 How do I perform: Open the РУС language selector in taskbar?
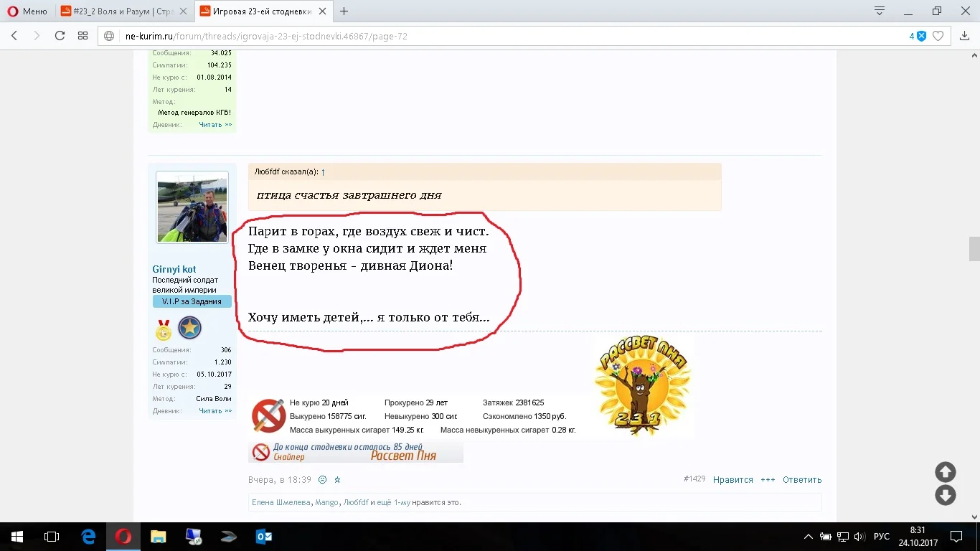tap(882, 536)
